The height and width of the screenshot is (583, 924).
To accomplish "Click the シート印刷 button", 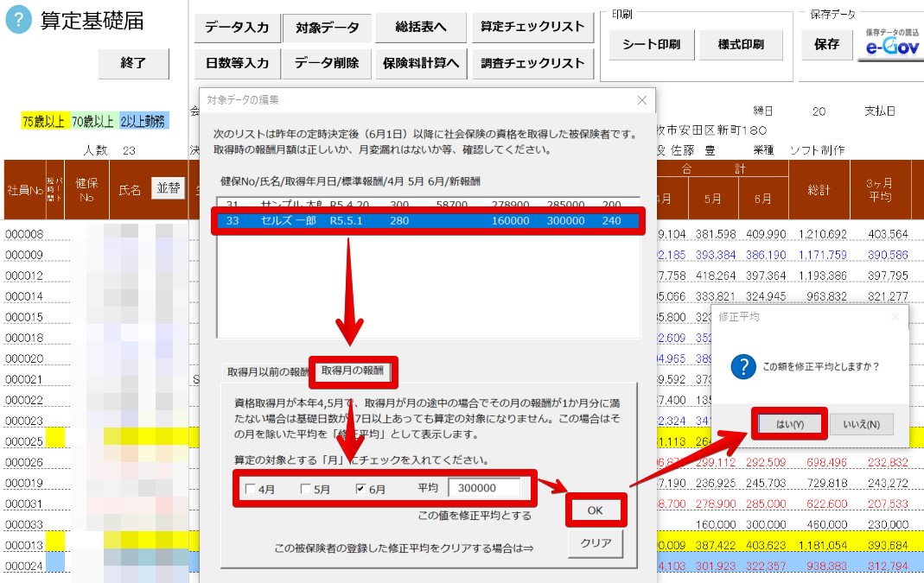I will point(651,44).
